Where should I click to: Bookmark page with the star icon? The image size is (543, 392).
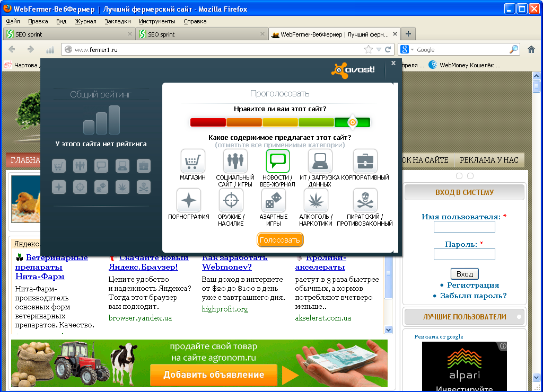[369, 49]
